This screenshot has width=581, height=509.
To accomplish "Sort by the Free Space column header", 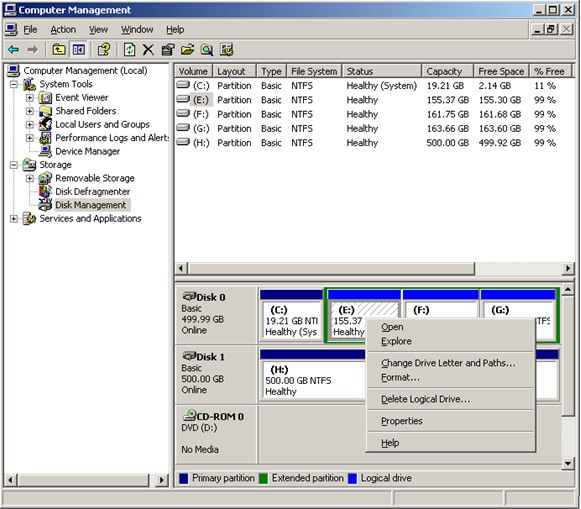I will (x=501, y=71).
